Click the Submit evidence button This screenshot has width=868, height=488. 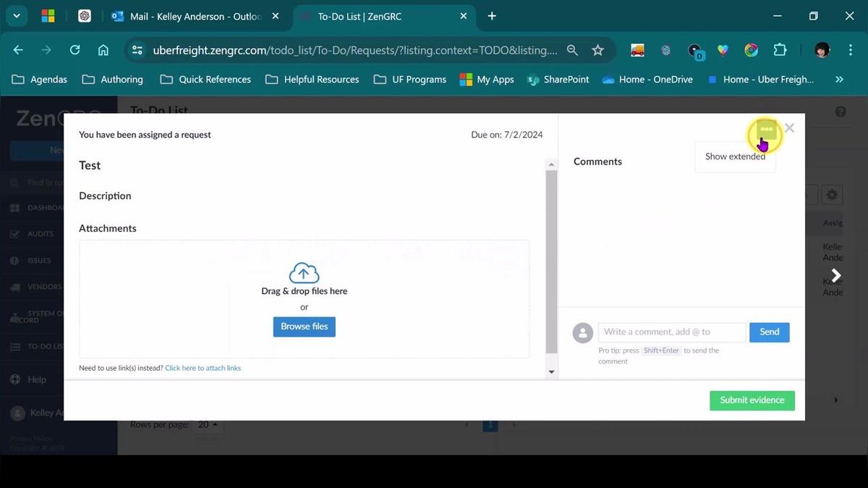pyautogui.click(x=752, y=400)
